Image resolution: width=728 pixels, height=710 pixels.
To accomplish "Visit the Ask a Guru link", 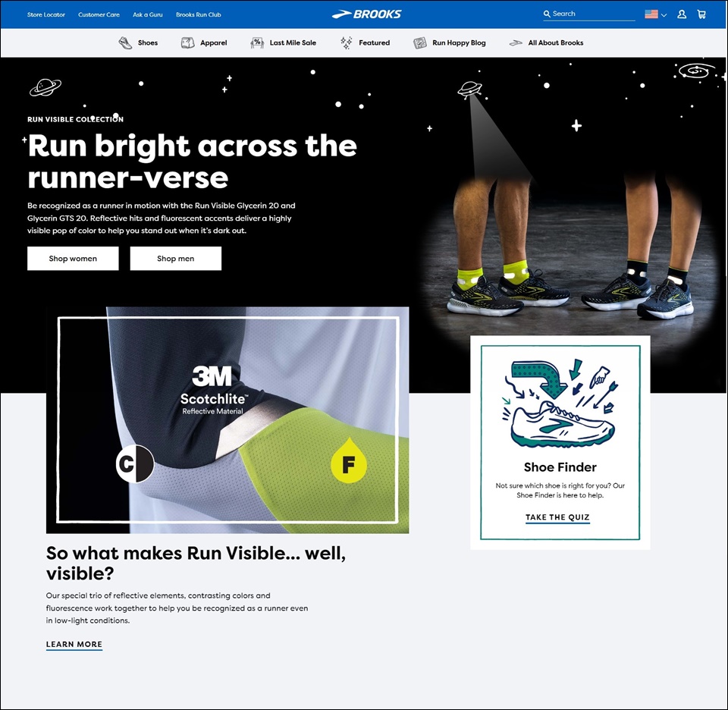I will tap(148, 14).
